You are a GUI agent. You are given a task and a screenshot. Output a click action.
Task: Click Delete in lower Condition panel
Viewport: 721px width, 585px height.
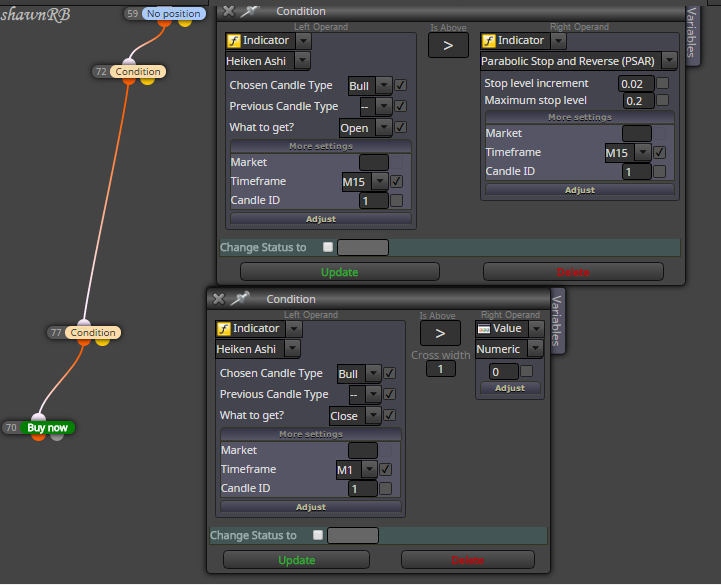468,560
